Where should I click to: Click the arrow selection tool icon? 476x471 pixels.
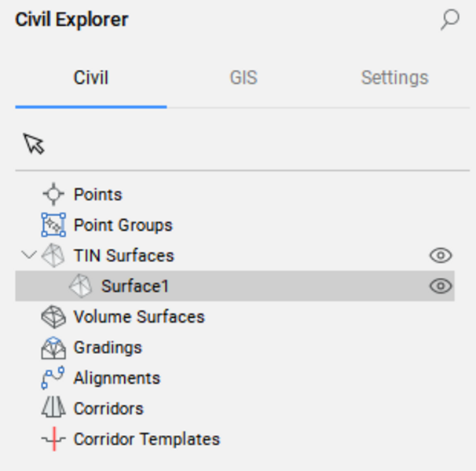(34, 144)
